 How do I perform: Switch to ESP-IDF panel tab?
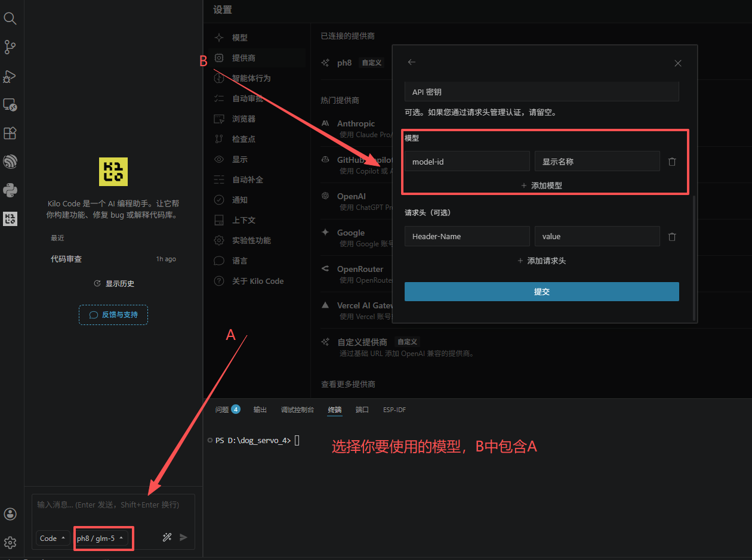395,410
